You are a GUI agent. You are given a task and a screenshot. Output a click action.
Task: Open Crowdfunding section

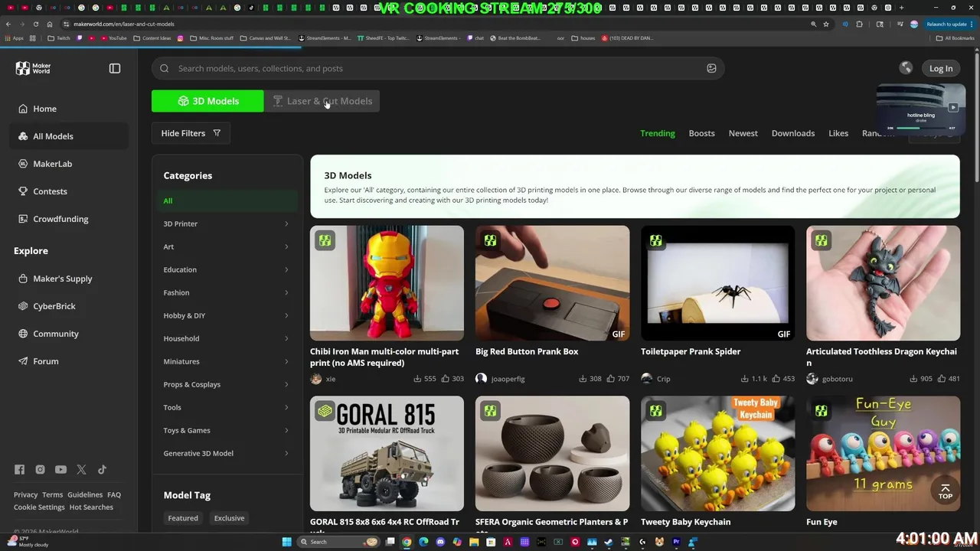tap(60, 219)
